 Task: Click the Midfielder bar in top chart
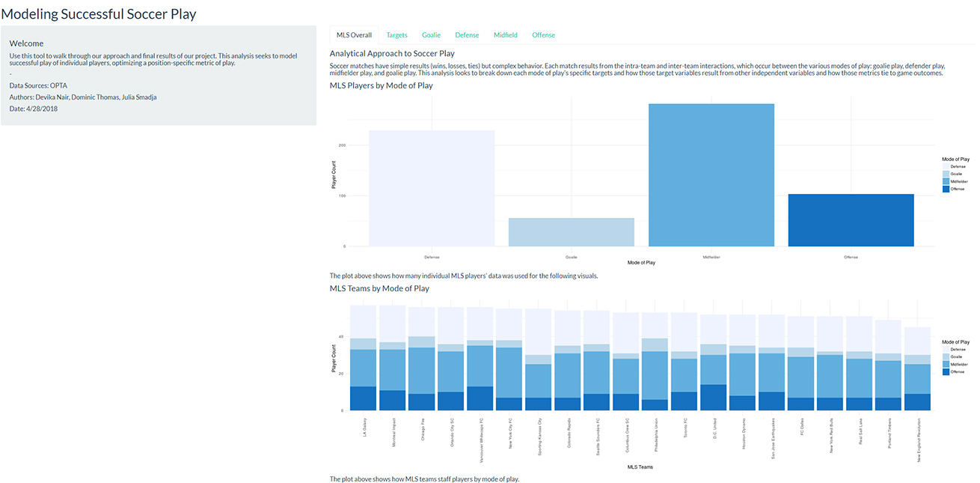711,174
